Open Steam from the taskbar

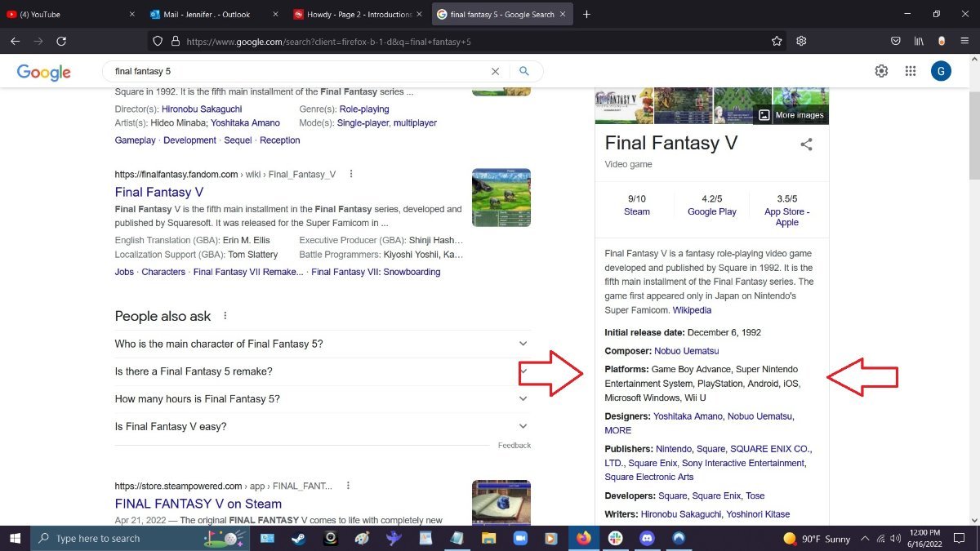299,538
